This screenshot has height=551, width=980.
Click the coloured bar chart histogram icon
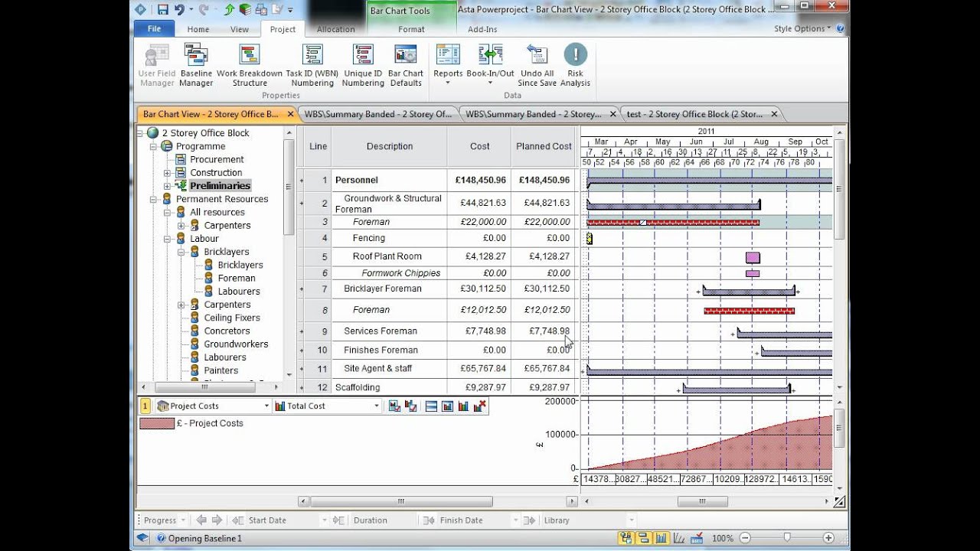point(463,406)
